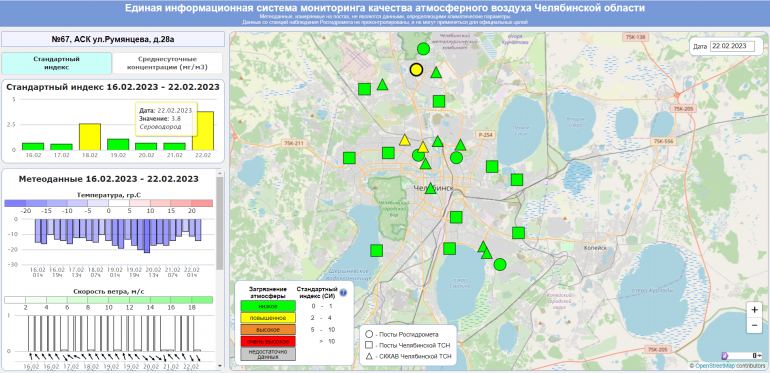
Task: Click the green circle marker at the map's top
Action: point(423,49)
